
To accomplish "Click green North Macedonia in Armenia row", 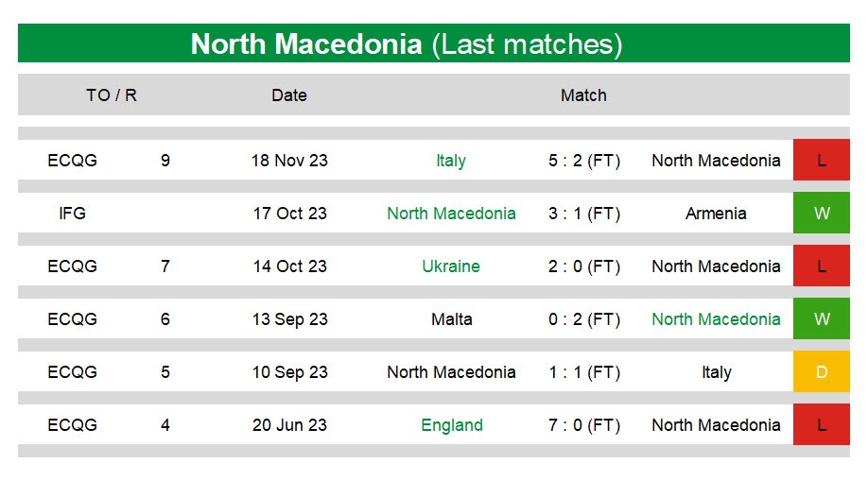I will [451, 214].
